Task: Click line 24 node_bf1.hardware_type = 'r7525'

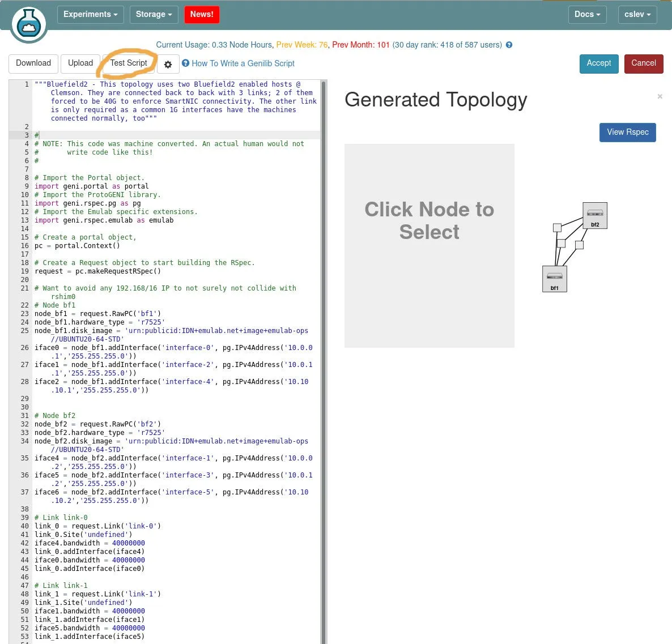Action: coord(99,322)
